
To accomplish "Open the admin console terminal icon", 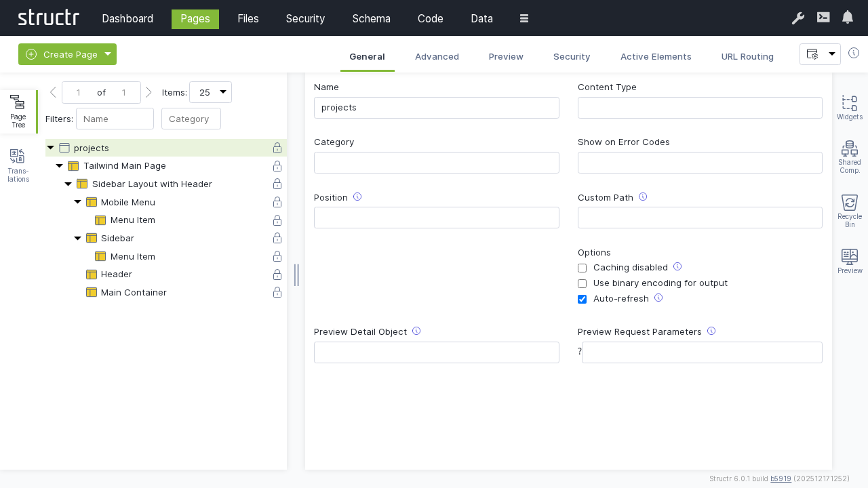I will click(x=823, y=18).
